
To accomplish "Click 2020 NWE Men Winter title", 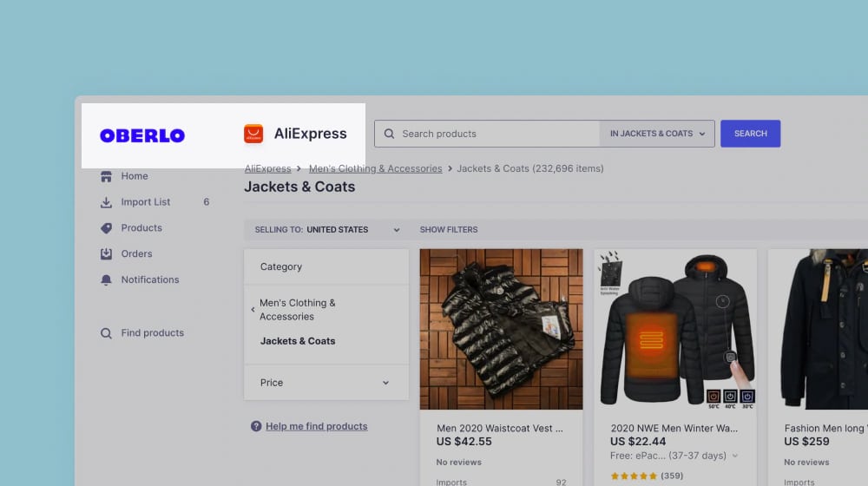I will pyautogui.click(x=674, y=429).
